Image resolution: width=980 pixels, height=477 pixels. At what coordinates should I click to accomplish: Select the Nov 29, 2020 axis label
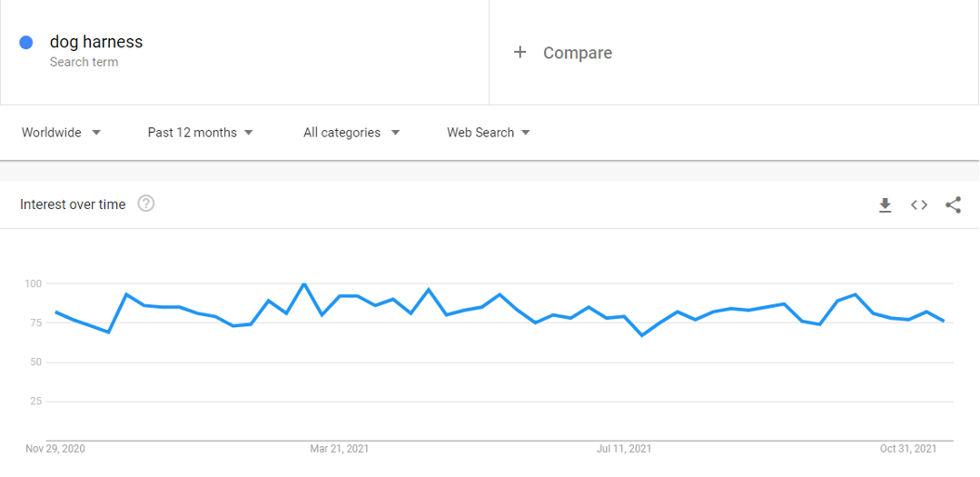click(x=55, y=449)
